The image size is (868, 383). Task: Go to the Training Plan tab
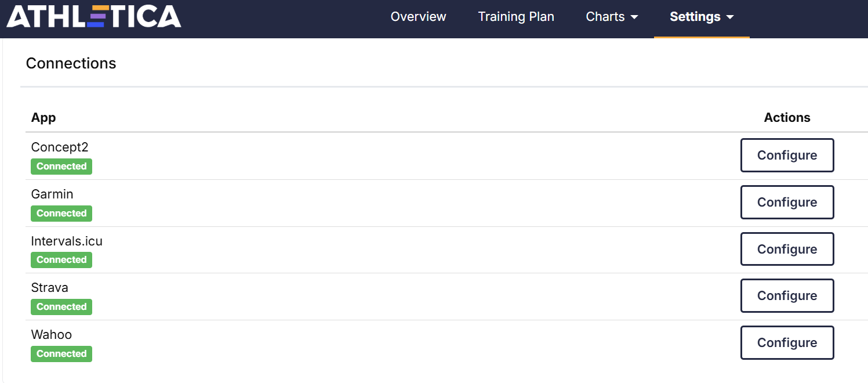point(516,17)
